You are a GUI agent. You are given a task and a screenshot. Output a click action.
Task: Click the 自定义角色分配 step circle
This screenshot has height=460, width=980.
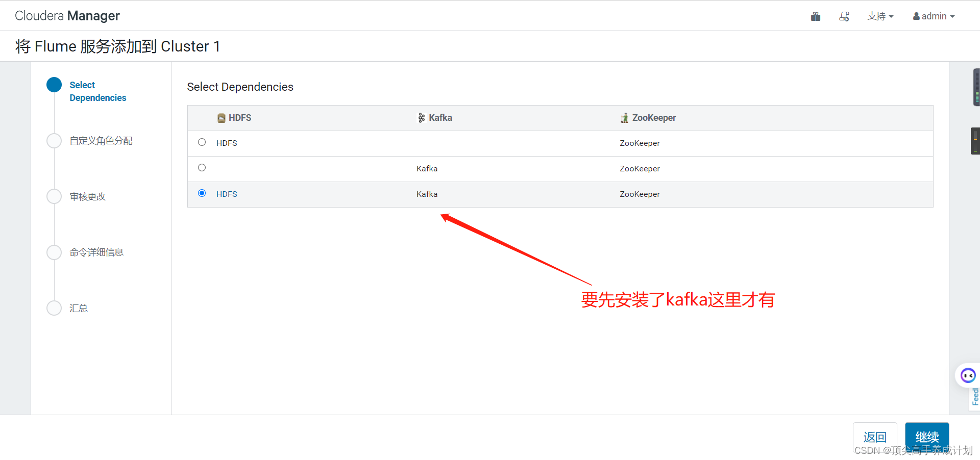[x=54, y=141]
